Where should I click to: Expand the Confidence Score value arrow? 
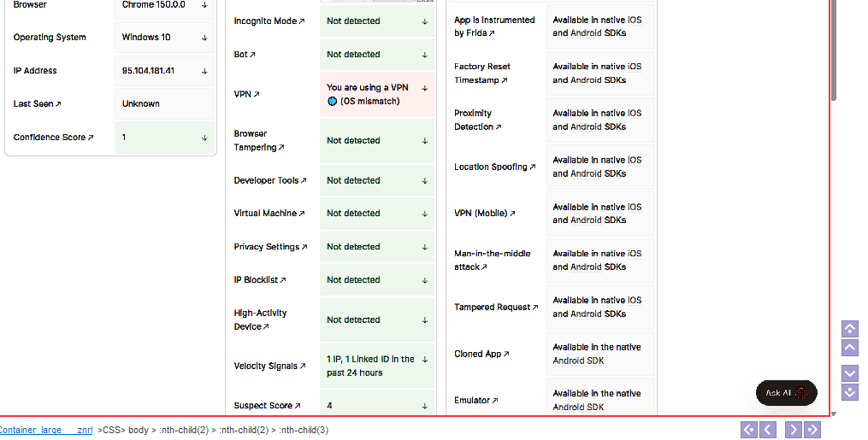click(204, 138)
